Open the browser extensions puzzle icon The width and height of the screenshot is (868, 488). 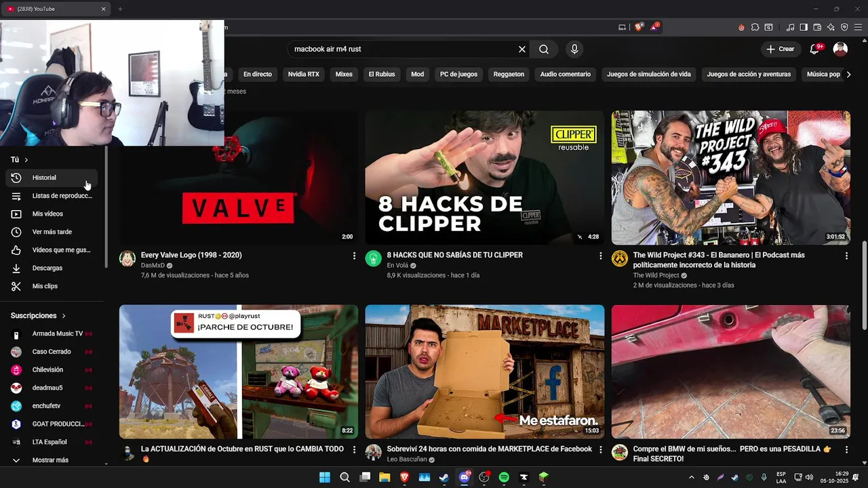pyautogui.click(x=755, y=27)
